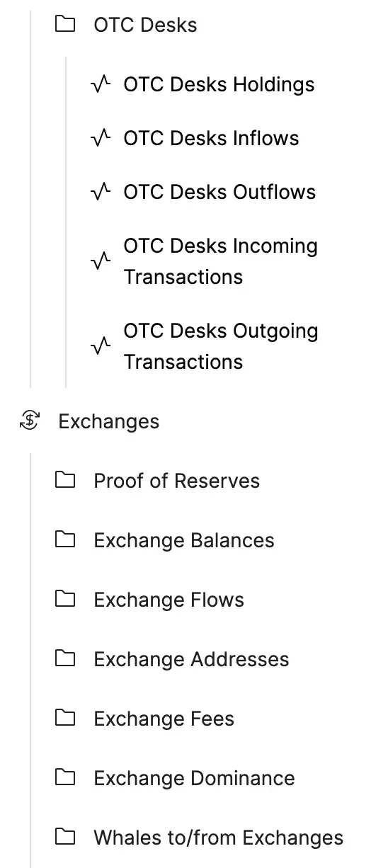The image size is (388, 868).
Task: Collapse the Exchanges section label
Action: (x=108, y=421)
